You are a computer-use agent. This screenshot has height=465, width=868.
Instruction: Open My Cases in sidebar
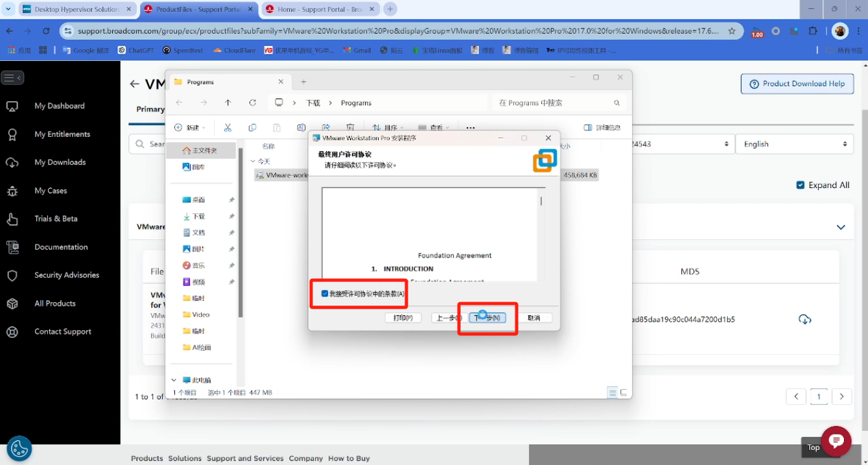coord(51,191)
